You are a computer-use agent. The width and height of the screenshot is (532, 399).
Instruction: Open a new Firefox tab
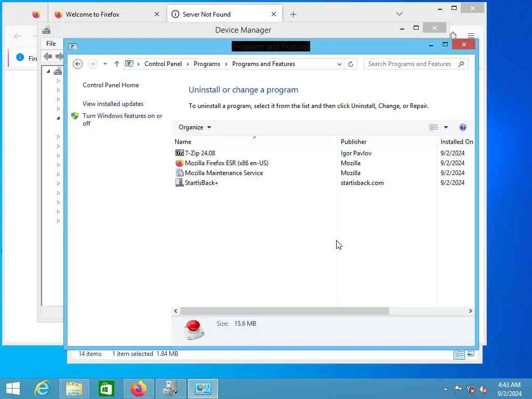[x=294, y=14]
